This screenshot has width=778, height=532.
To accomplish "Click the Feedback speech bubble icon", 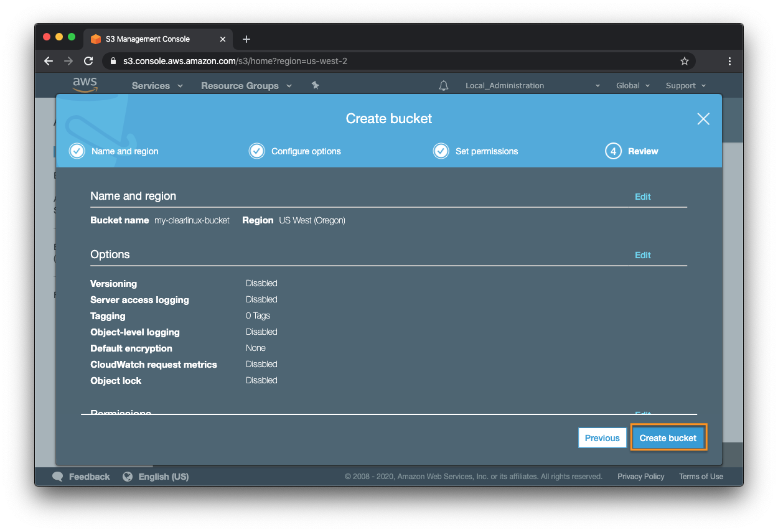I will (x=58, y=477).
